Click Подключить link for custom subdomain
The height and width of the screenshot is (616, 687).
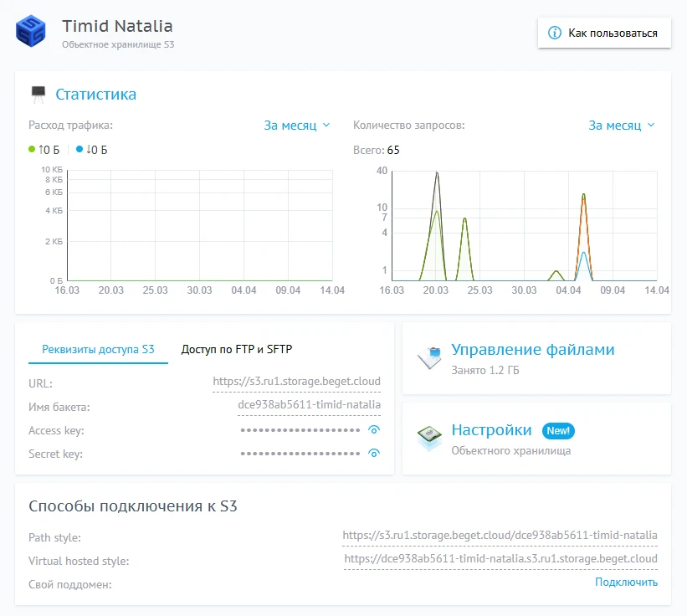click(626, 583)
